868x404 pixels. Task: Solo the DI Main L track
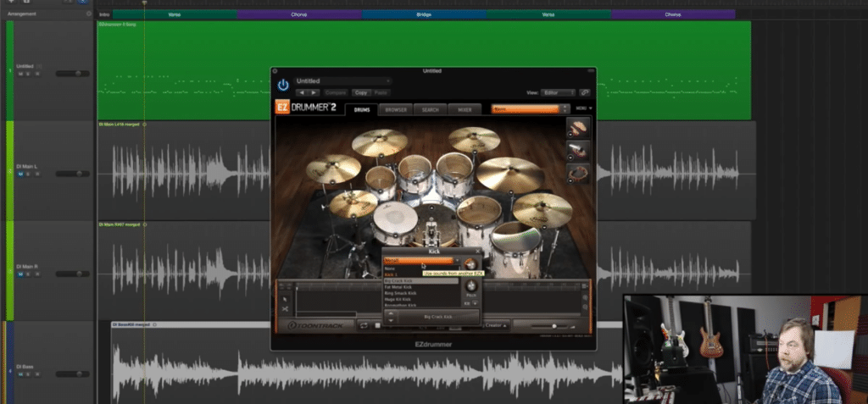click(28, 174)
